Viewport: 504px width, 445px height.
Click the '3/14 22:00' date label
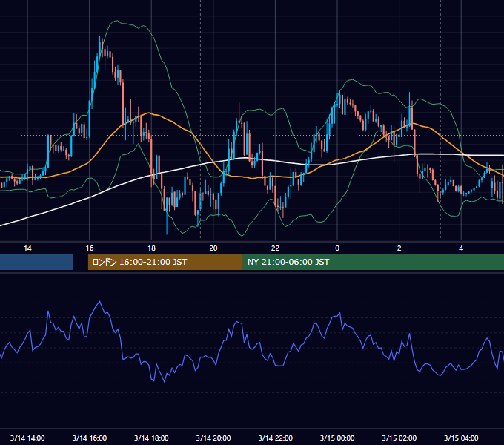(276, 438)
